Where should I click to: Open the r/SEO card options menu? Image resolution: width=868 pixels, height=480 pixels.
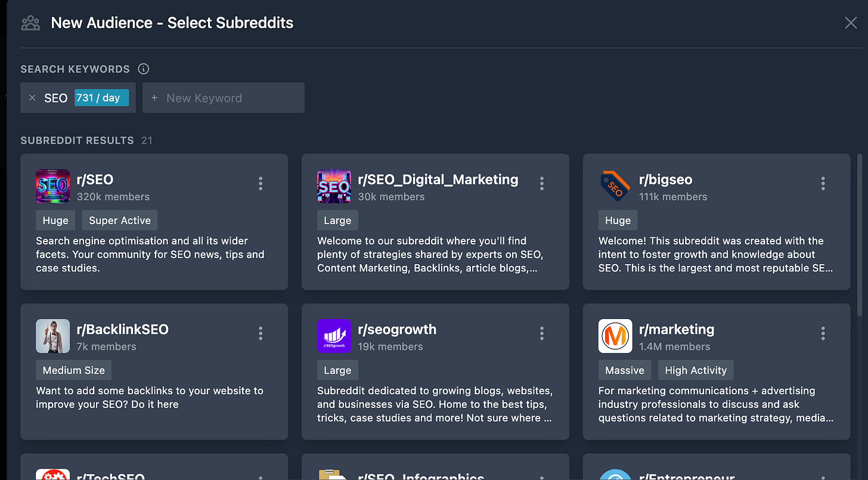tap(261, 184)
